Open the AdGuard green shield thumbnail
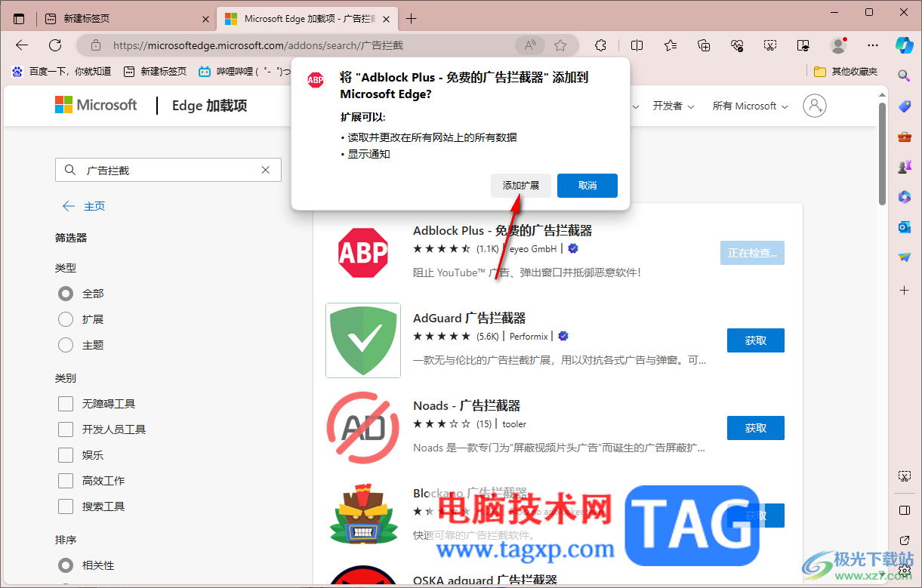This screenshot has width=922, height=588. 363,340
